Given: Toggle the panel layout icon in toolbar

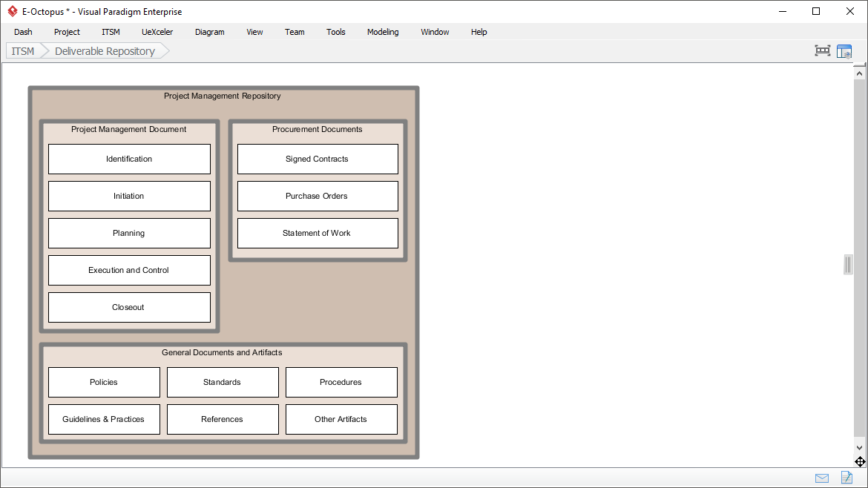Looking at the screenshot, I should tap(844, 51).
